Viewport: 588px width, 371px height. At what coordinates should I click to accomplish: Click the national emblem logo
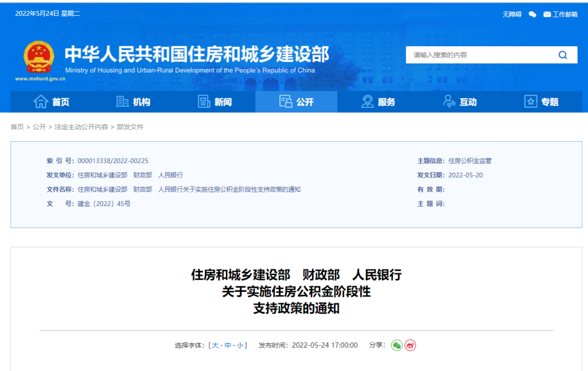[x=39, y=57]
